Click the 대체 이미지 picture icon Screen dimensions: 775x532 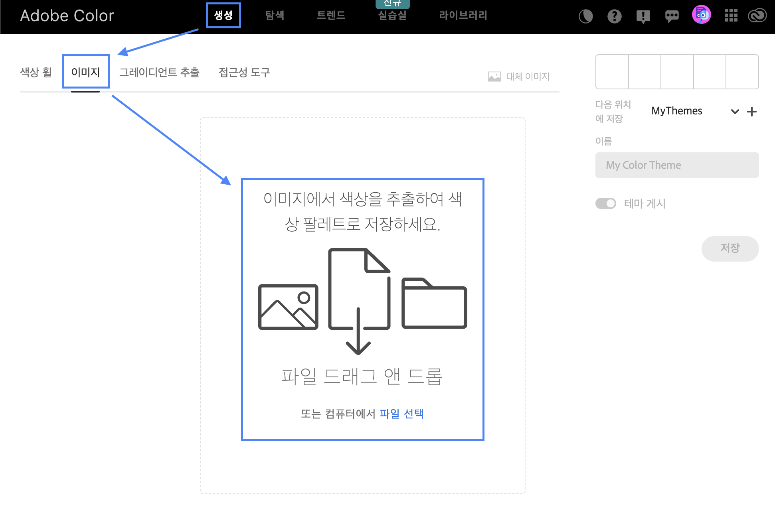pos(494,77)
